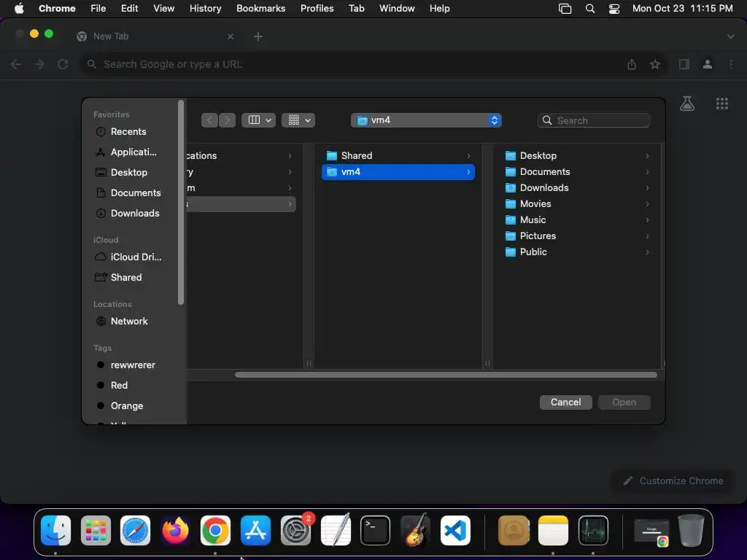Click the Chrome share icon in address bar

[632, 64]
